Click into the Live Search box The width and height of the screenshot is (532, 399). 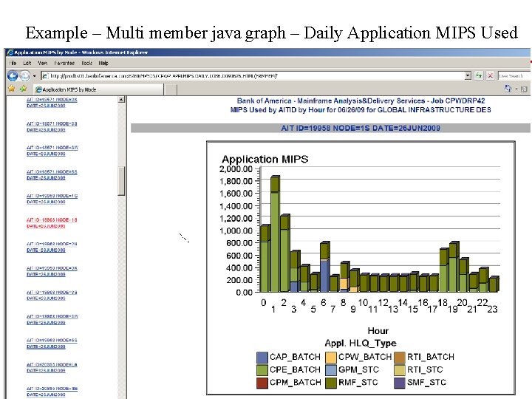coord(514,75)
